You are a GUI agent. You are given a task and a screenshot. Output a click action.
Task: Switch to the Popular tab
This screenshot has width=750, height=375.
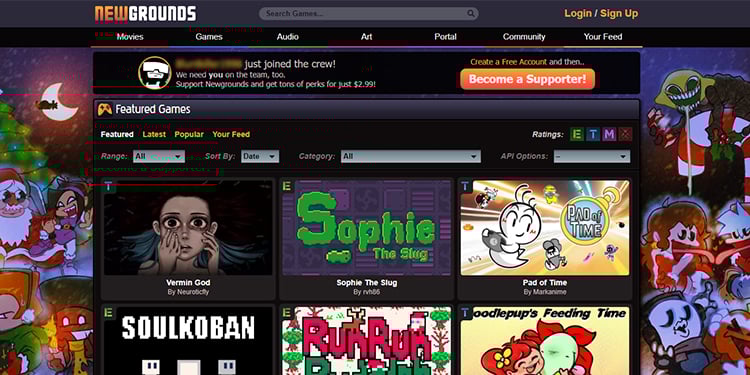coord(189,134)
